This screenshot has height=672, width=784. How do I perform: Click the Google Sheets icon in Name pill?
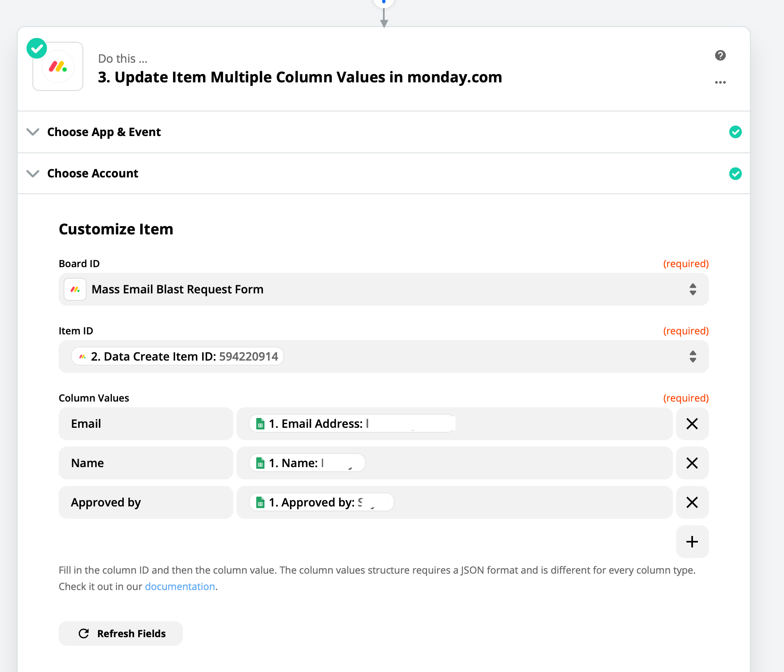pyautogui.click(x=260, y=463)
